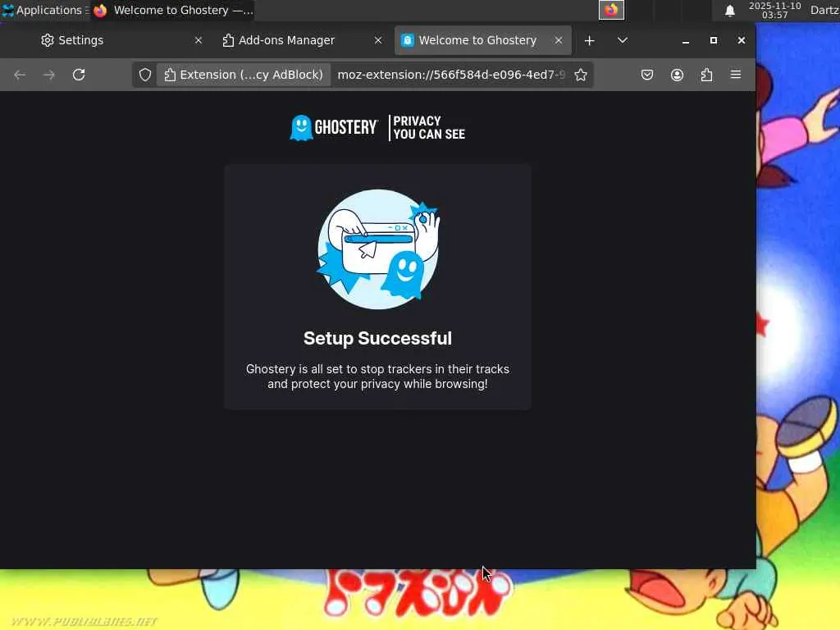Screen dimensions: 840x630
Task: Open the Extensions puzzle icon
Action: (706, 75)
